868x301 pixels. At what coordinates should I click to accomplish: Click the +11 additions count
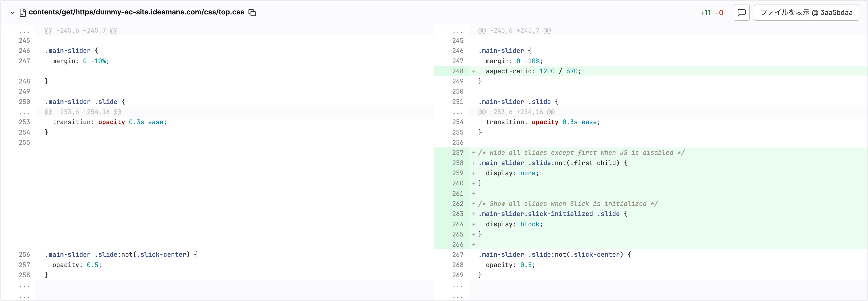tap(705, 13)
